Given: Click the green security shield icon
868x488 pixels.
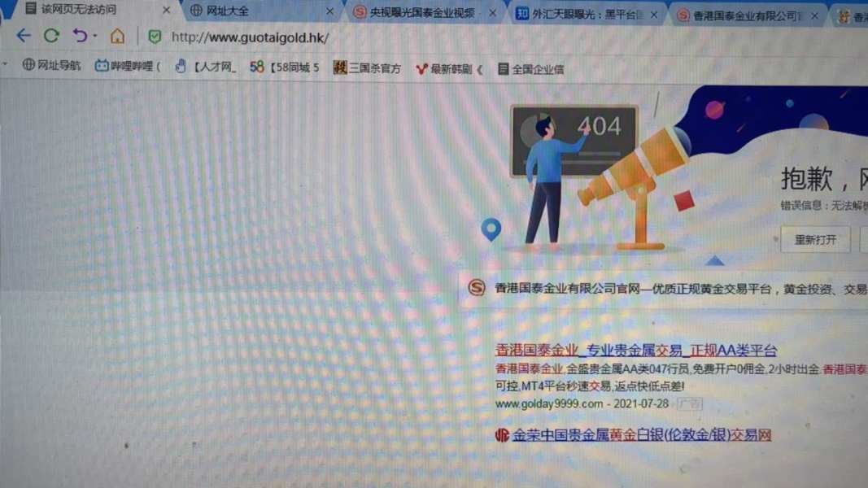Looking at the screenshot, I should [x=155, y=37].
